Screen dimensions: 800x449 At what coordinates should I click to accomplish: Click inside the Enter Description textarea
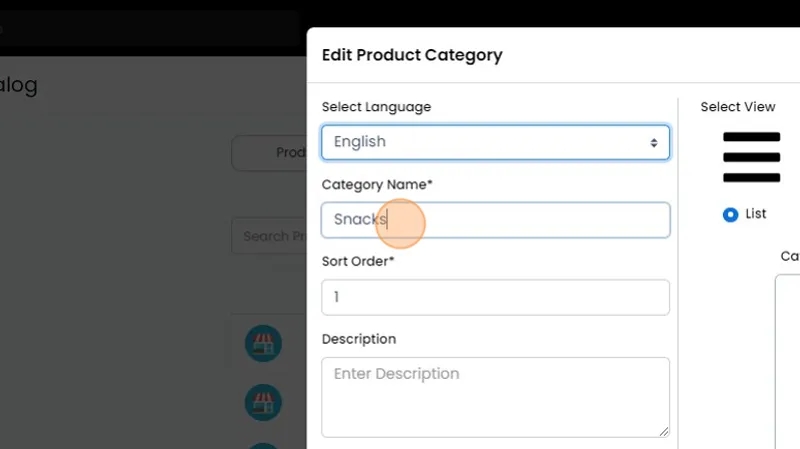pyautogui.click(x=495, y=395)
